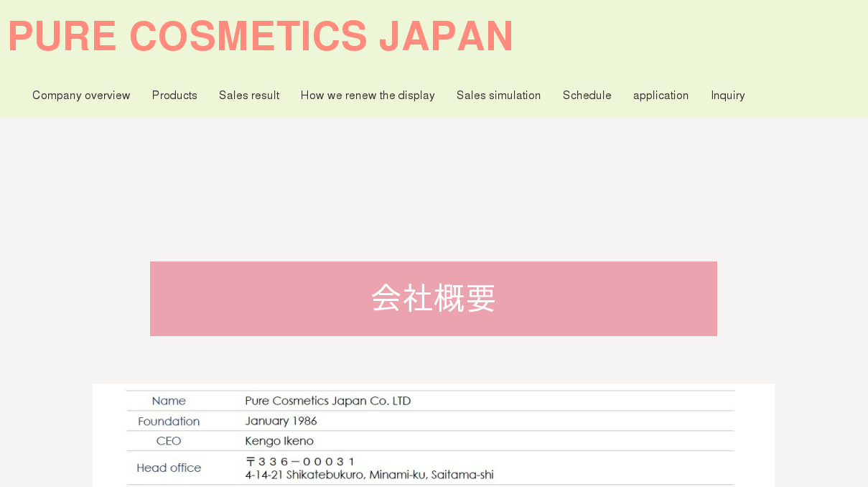Image resolution: width=868 pixels, height=487 pixels.
Task: Click the Pure Cosmetics Japan Co. LTD text
Action: coord(327,401)
